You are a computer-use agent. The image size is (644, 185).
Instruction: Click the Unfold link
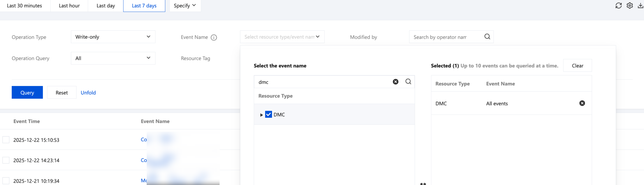pyautogui.click(x=88, y=93)
